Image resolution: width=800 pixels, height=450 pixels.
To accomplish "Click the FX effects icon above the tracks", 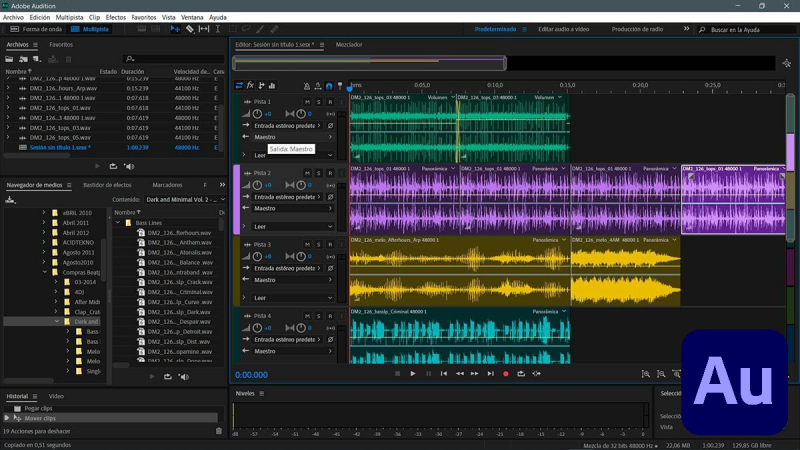I will click(250, 85).
